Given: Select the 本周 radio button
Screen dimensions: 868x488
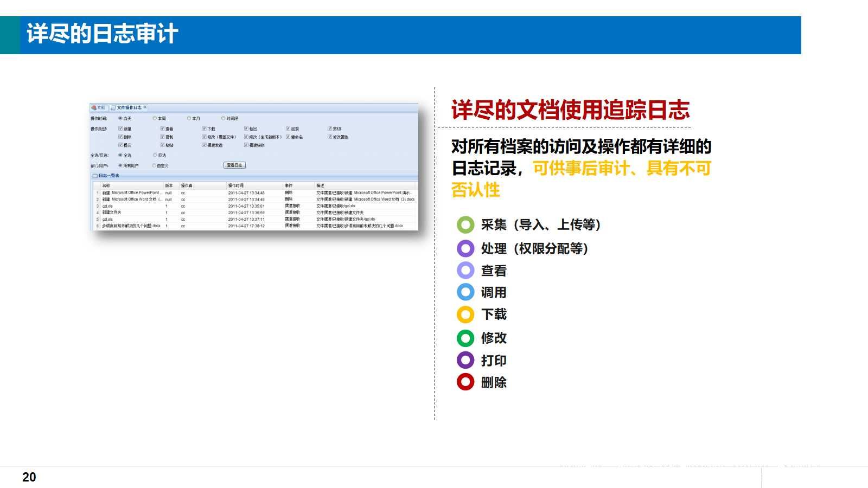Looking at the screenshot, I should pyautogui.click(x=155, y=118).
